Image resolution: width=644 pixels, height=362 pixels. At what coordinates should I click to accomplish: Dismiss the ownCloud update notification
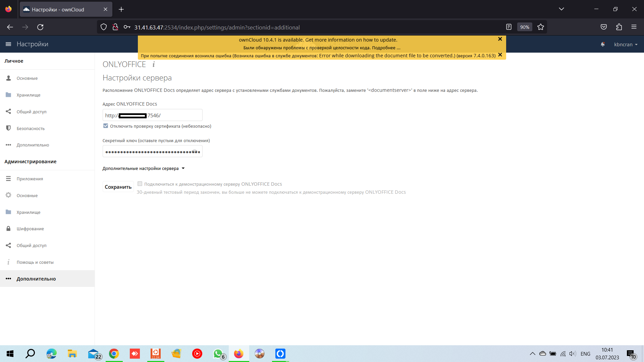pos(500,39)
